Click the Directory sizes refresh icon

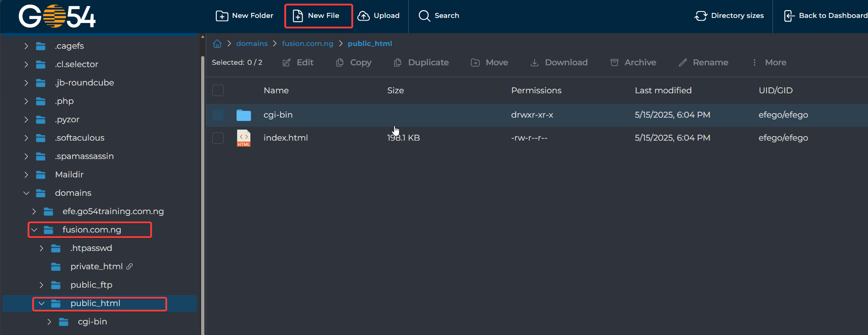tap(701, 16)
